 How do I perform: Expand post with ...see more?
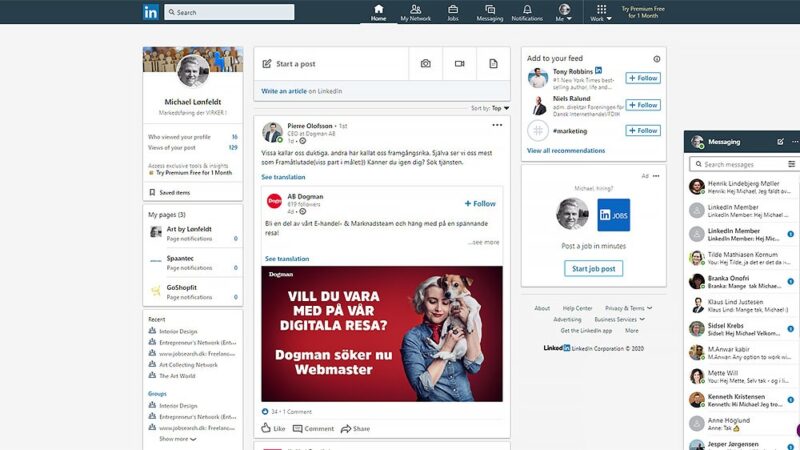(x=483, y=242)
